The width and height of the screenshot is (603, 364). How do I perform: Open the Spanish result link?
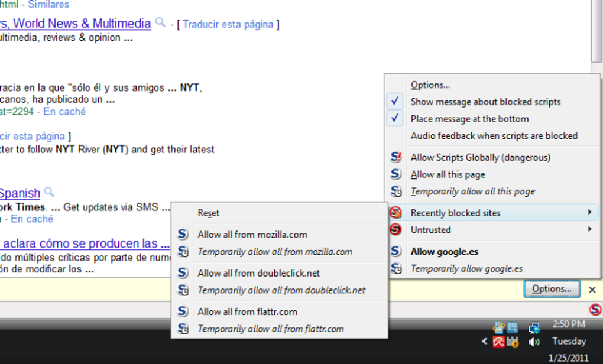click(20, 193)
